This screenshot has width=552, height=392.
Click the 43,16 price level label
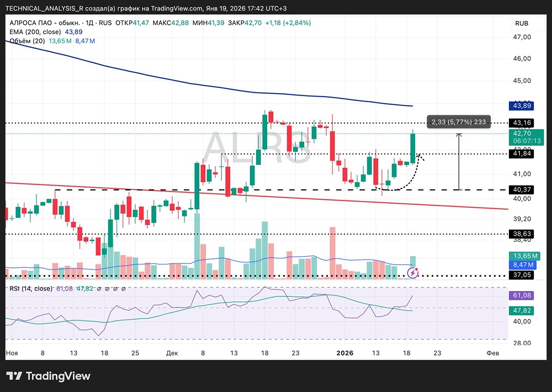(522, 123)
